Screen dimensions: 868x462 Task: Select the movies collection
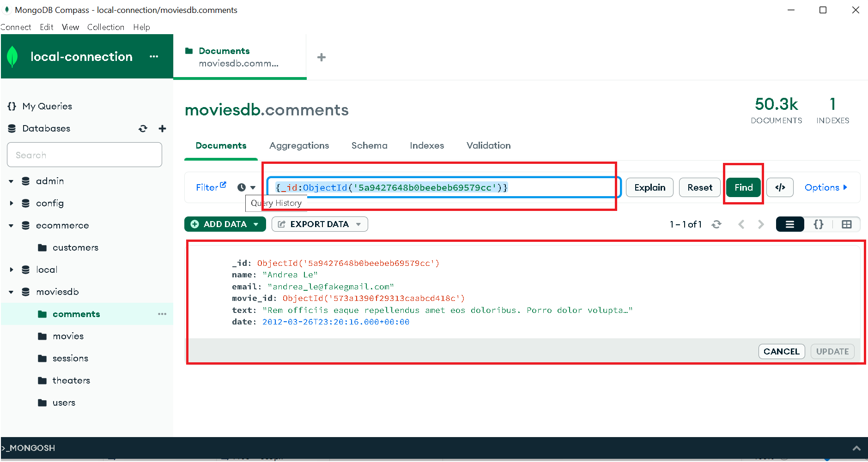68,336
